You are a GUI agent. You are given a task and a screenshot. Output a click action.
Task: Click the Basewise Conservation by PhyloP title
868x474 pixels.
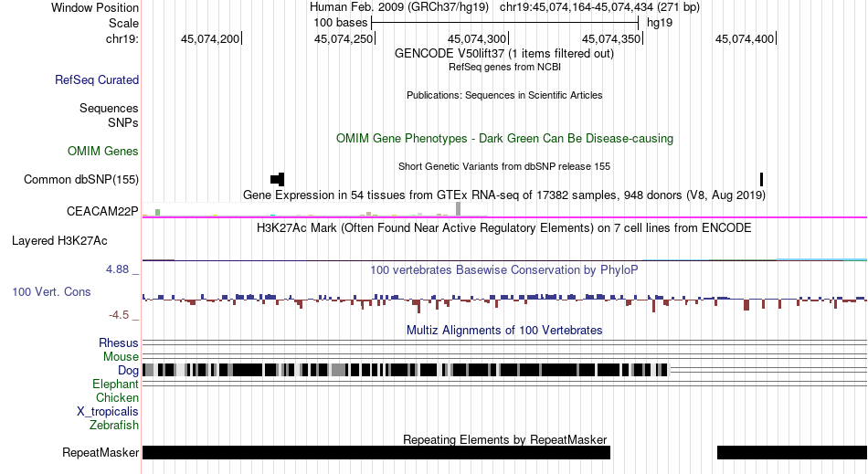point(504,270)
